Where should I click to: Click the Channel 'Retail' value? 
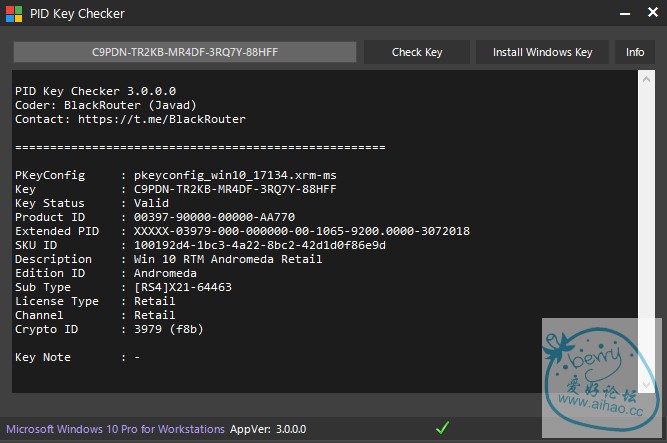coord(154,315)
